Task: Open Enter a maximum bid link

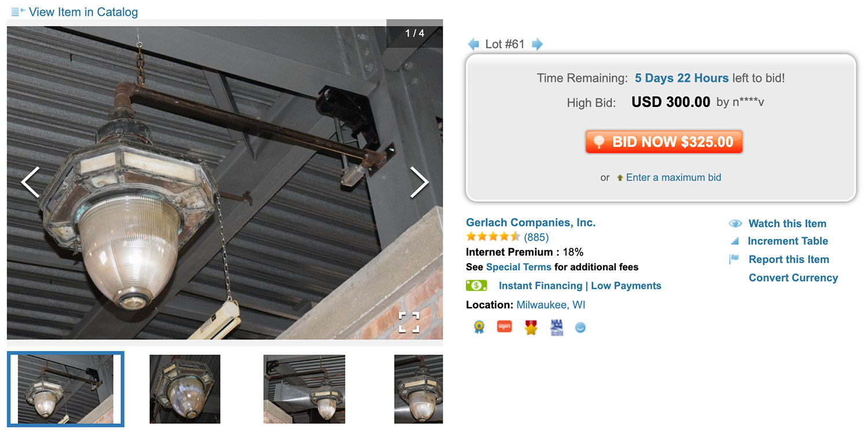Action: (674, 178)
